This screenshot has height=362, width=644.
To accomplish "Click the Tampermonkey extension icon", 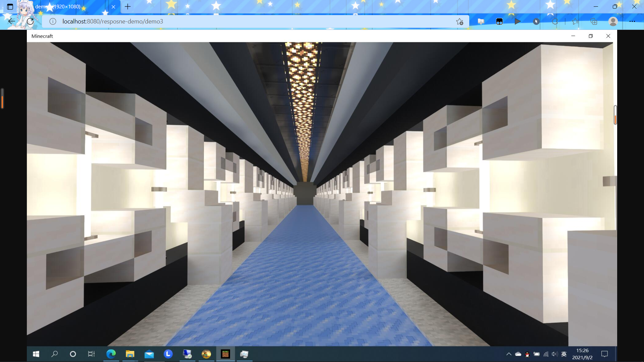I will pyautogui.click(x=499, y=21).
